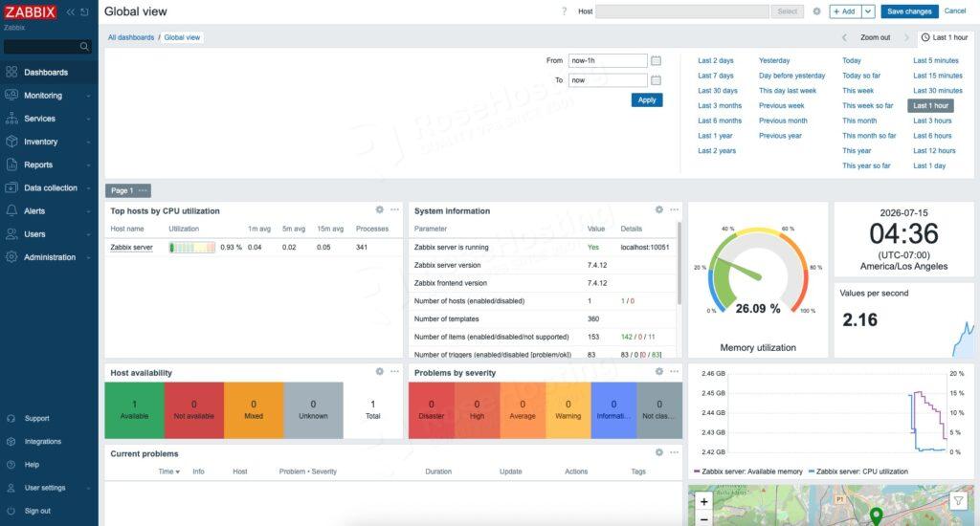The width and height of the screenshot is (980, 526).
Task: Choose the Yesterday time preset
Action: [x=774, y=60]
